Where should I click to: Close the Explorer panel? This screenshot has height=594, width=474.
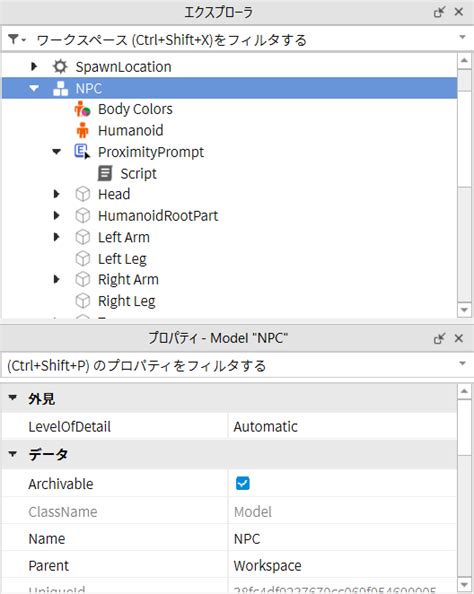tap(459, 12)
